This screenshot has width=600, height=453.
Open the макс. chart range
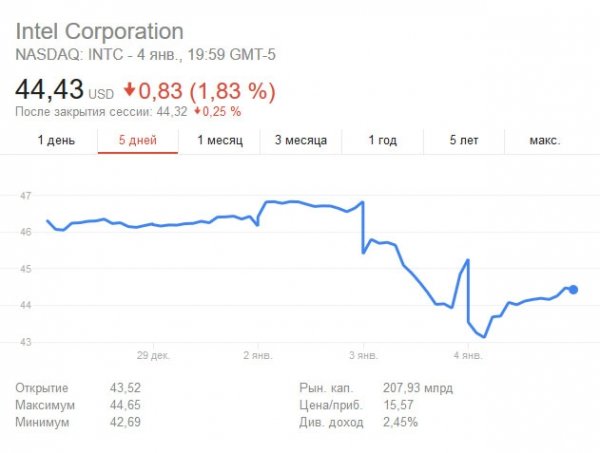click(x=544, y=140)
